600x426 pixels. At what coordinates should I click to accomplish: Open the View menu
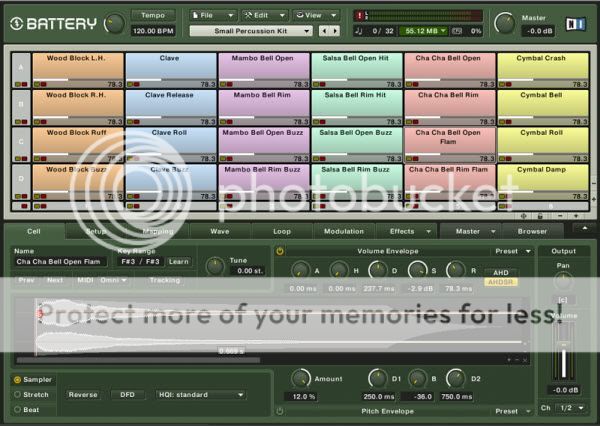click(316, 15)
